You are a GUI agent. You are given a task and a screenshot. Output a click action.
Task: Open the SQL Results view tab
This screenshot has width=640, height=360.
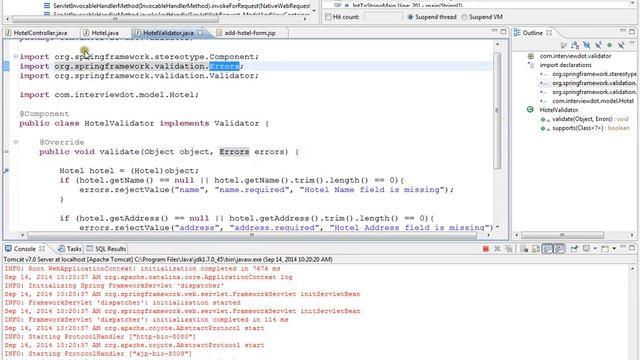point(106,249)
